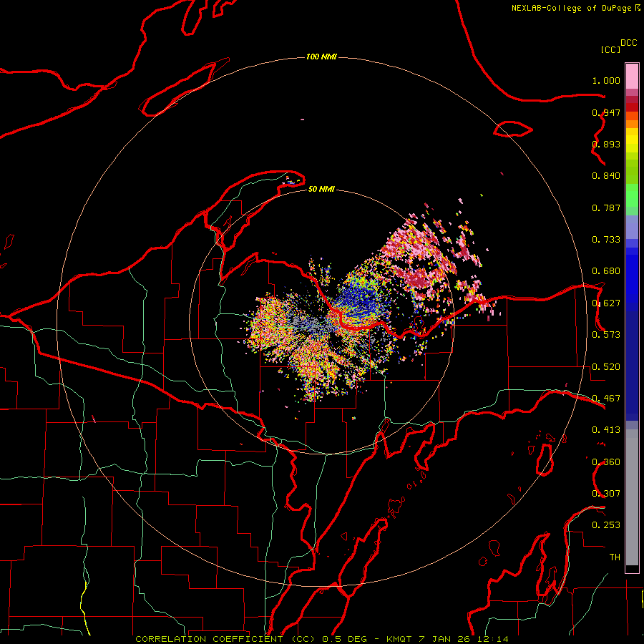Image resolution: width=644 pixels, height=644 pixels.
Task: Pick the bright green segment of the color bar
Action: point(632,195)
